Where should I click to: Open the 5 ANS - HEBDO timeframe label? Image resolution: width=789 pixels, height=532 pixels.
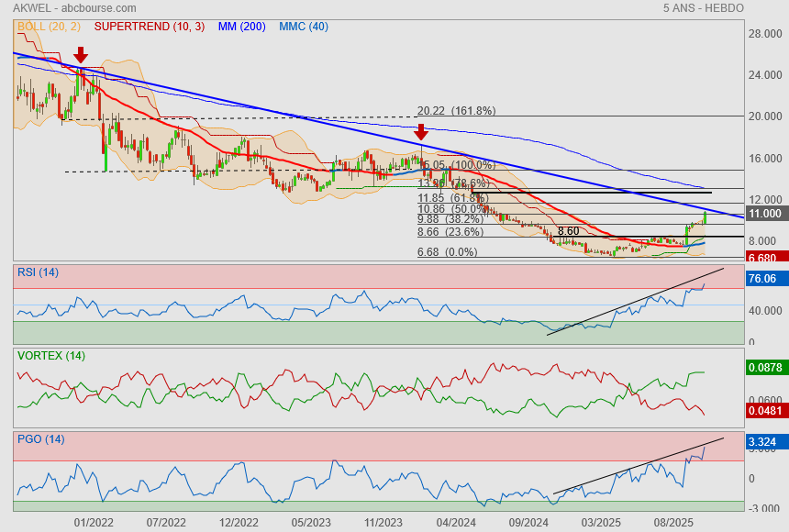pos(703,8)
